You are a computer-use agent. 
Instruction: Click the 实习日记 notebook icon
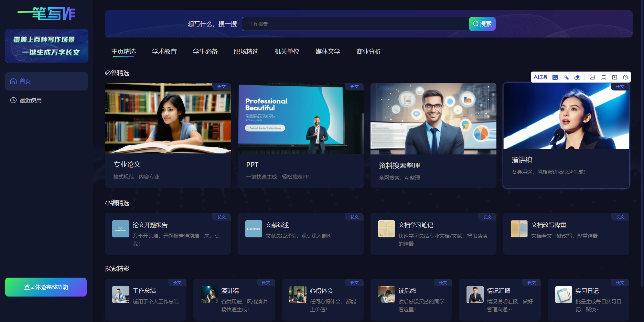coord(563,294)
